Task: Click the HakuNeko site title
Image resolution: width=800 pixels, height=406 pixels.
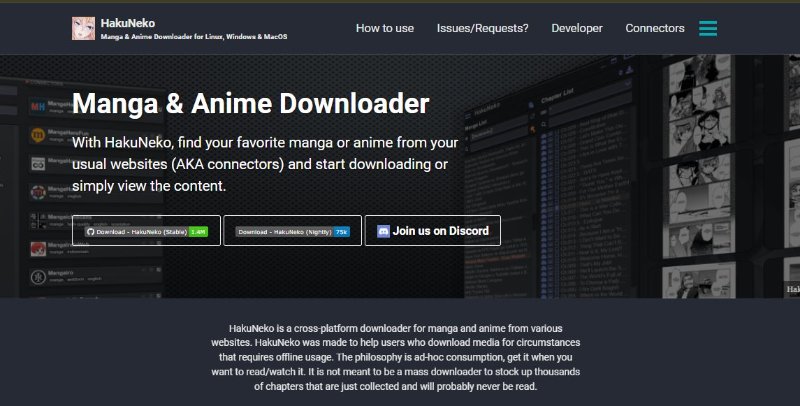Action: click(x=128, y=23)
